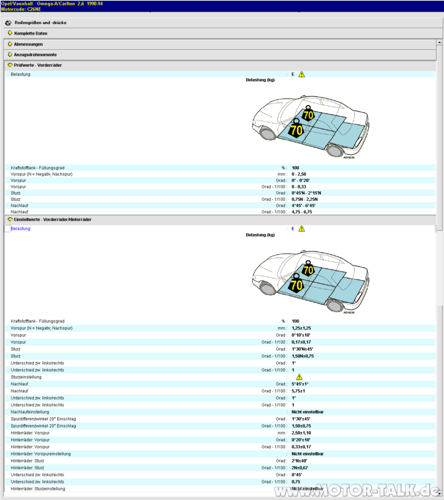Click the Spurdifferenzwinkel value 1,50±0,75
444x500 pixels.
pos(301,426)
